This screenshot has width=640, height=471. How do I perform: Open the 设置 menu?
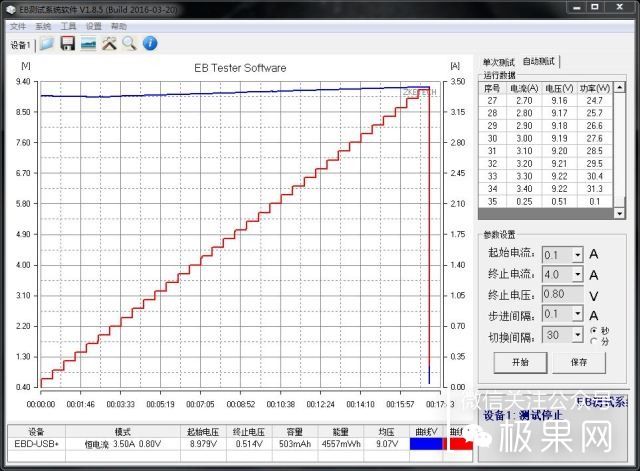click(x=93, y=27)
